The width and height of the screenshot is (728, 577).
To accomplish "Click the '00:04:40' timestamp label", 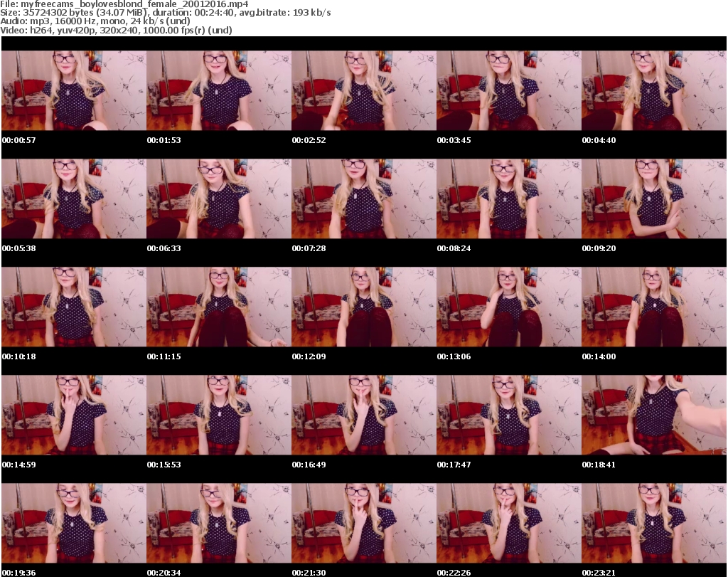I will point(599,140).
